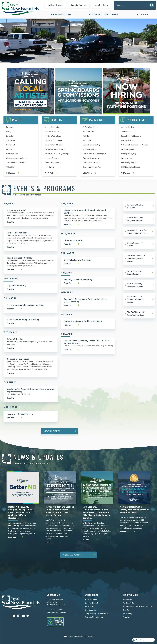
Task: Open Select Language dropdown
Action: coord(143,640)
